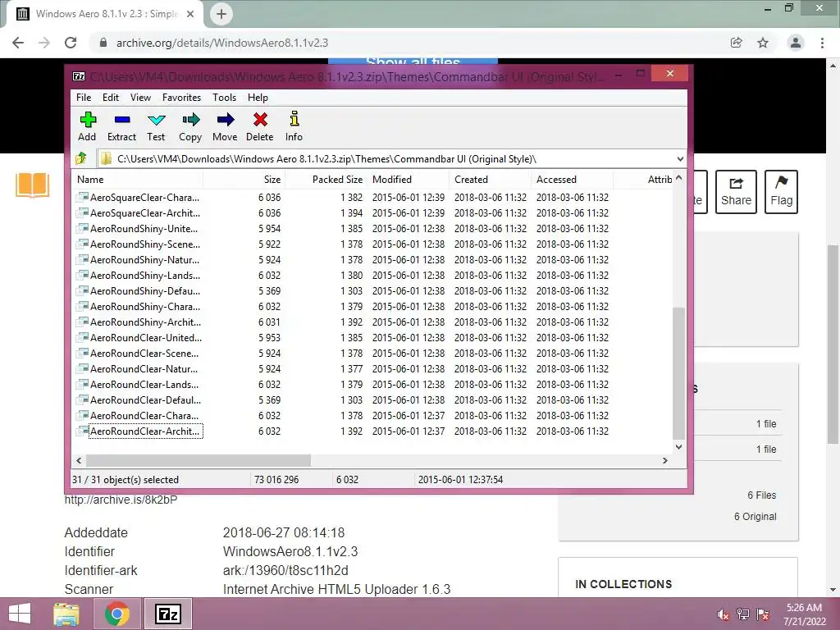Screen dimensions: 840x630
Task: Open File Explorer from the taskbar
Action: 66,614
